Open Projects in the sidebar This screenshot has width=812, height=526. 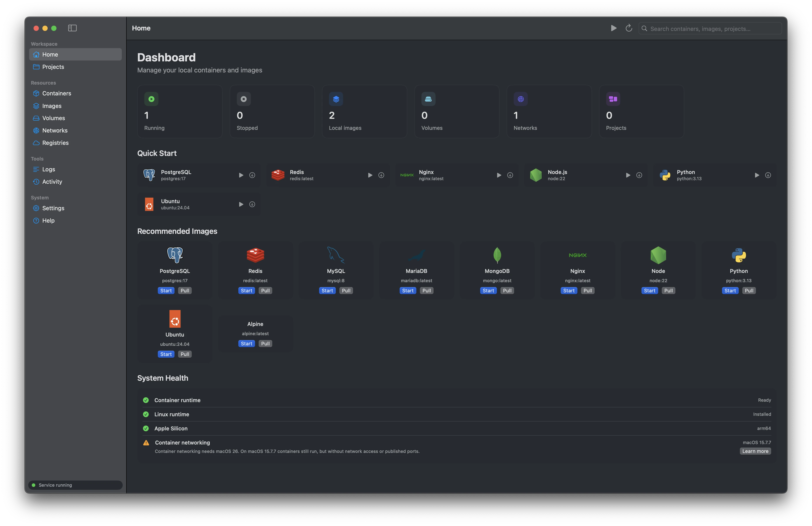coord(75,67)
